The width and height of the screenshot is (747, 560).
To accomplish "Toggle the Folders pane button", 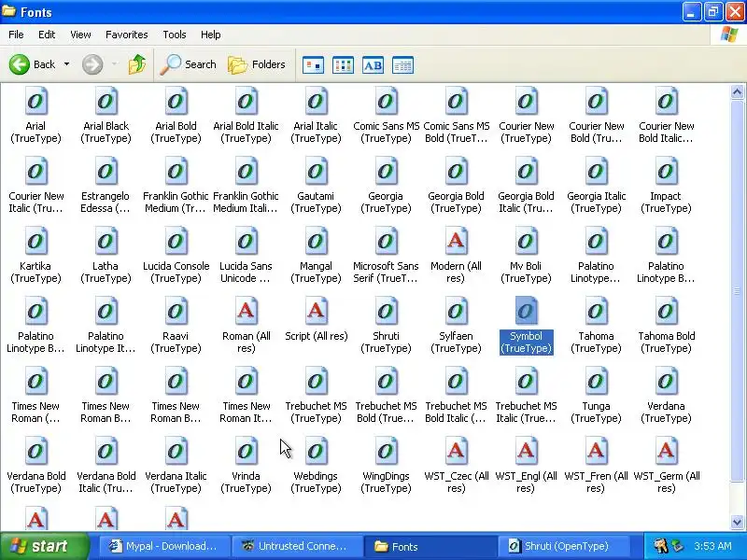I will pos(256,64).
